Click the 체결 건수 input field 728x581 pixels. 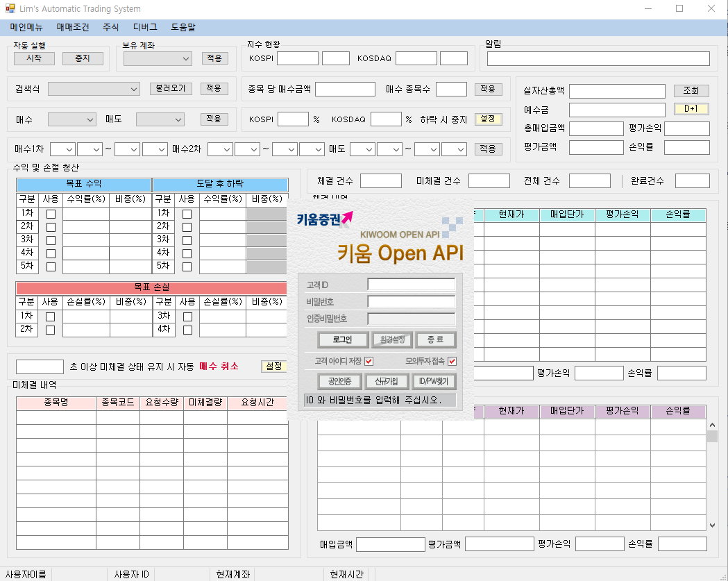[x=381, y=181]
